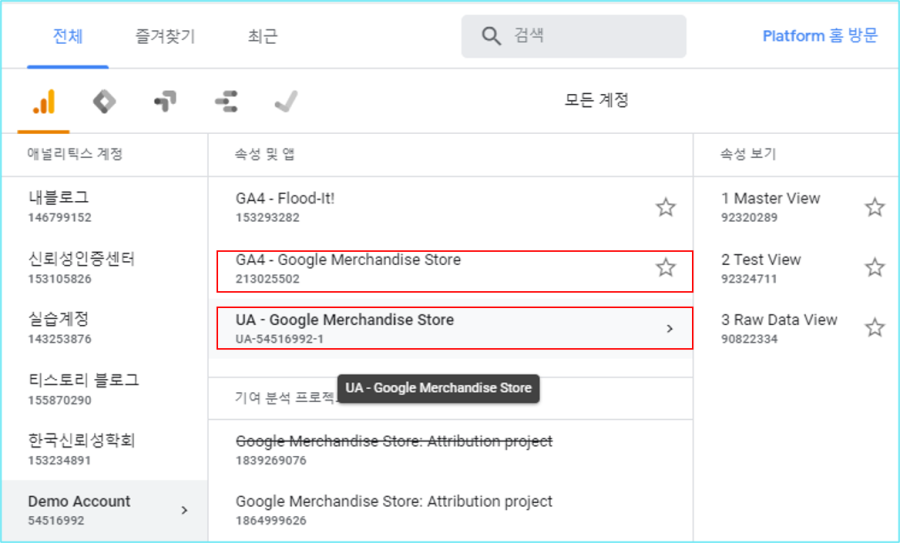Select the Optimize product icon

pyautogui.click(x=165, y=102)
